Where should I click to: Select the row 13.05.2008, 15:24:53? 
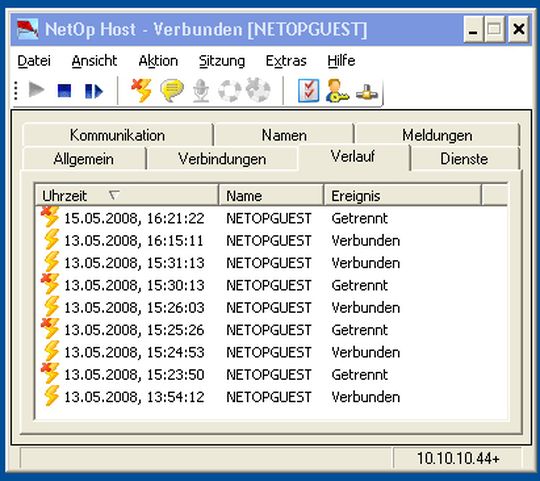(x=271, y=352)
